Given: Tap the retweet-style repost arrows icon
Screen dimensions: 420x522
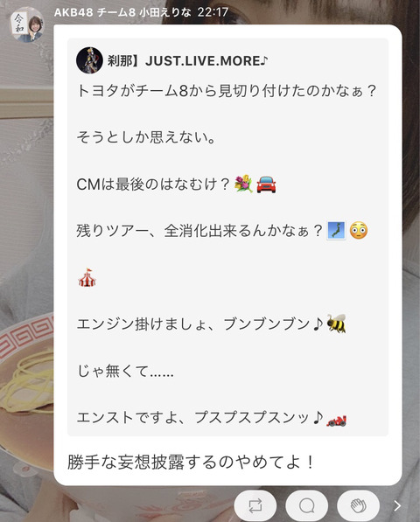Looking at the screenshot, I should pos(255,505).
